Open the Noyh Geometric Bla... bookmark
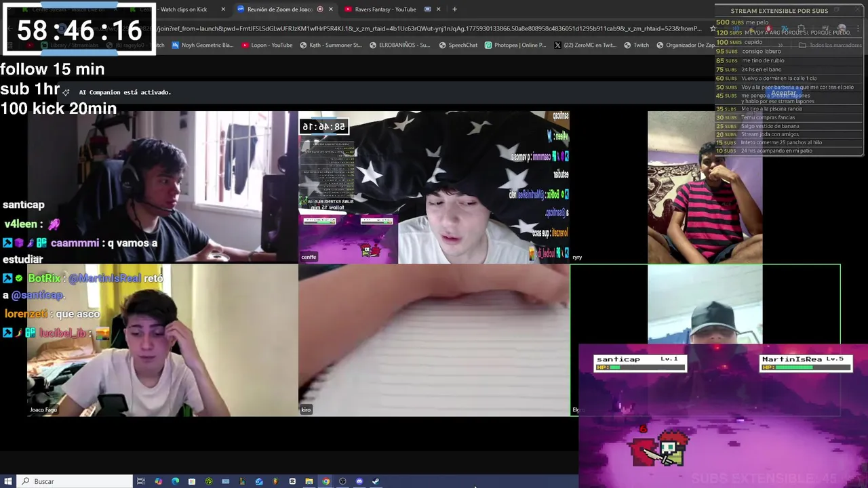Viewport: 868px width, 488px height. tap(202, 45)
